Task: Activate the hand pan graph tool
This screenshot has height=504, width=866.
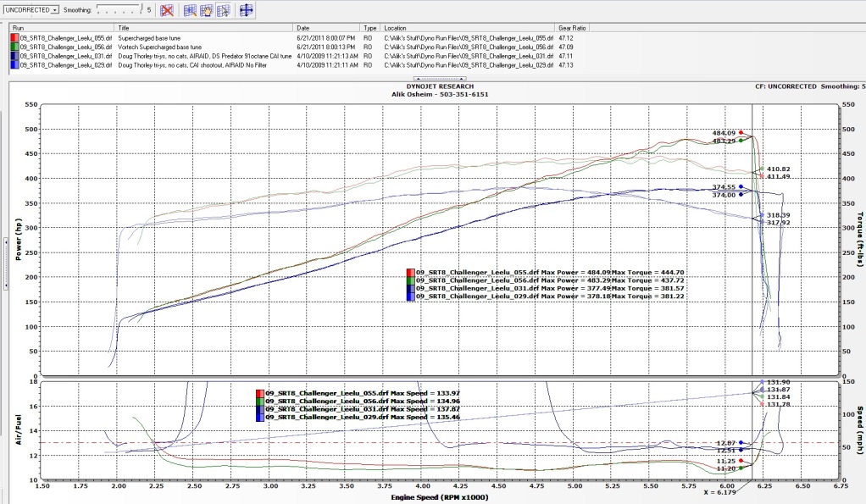Action: pyautogui.click(x=207, y=11)
